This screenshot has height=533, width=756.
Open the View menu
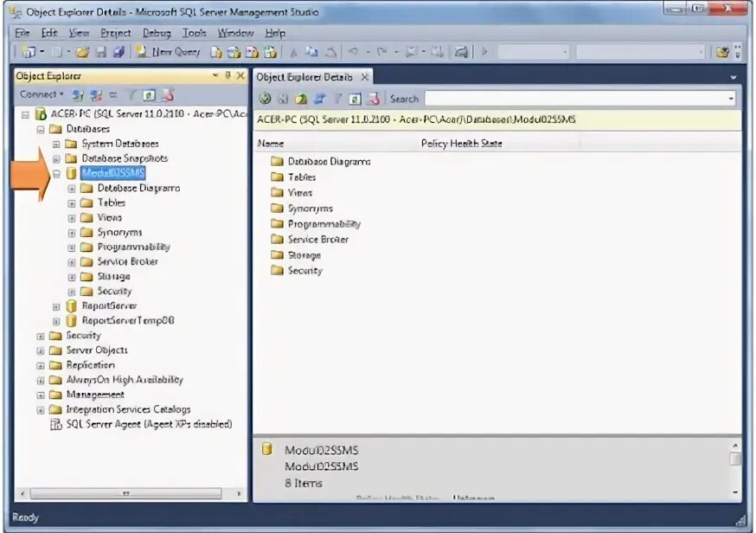pos(79,33)
